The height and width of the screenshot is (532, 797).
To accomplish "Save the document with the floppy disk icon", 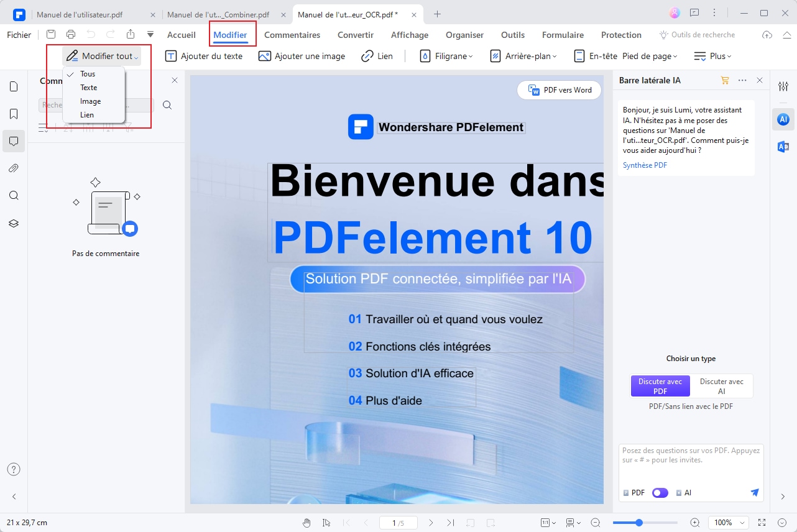I will tap(51, 35).
